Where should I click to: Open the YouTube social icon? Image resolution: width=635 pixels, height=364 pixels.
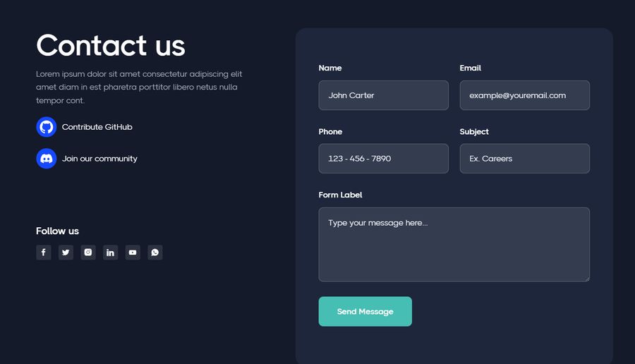coord(133,253)
